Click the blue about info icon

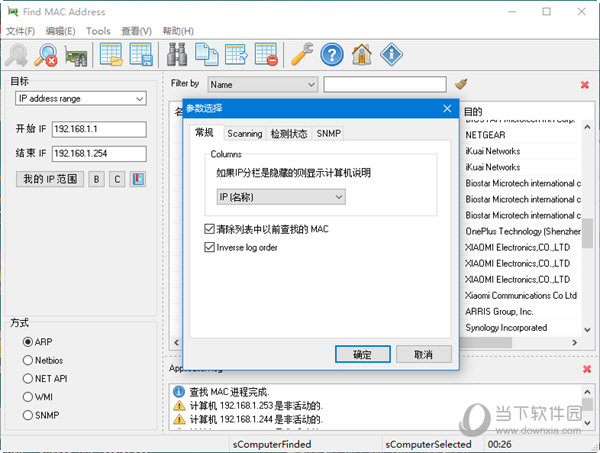(391, 55)
